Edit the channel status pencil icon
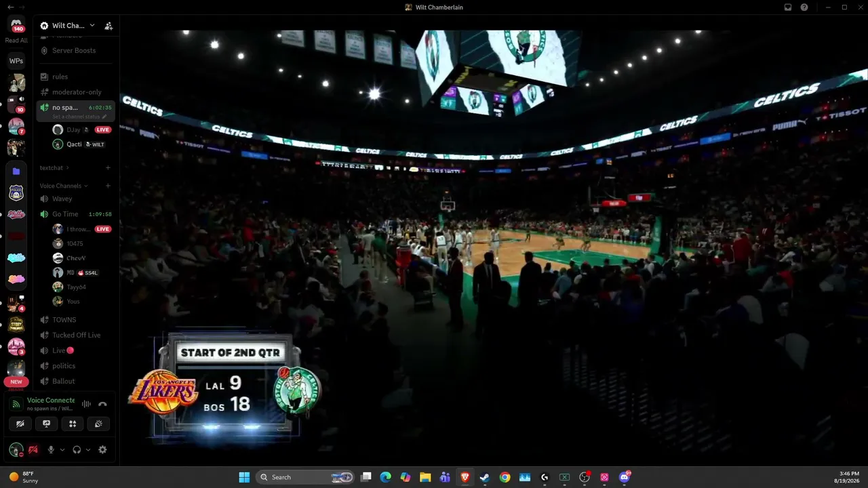 104,117
